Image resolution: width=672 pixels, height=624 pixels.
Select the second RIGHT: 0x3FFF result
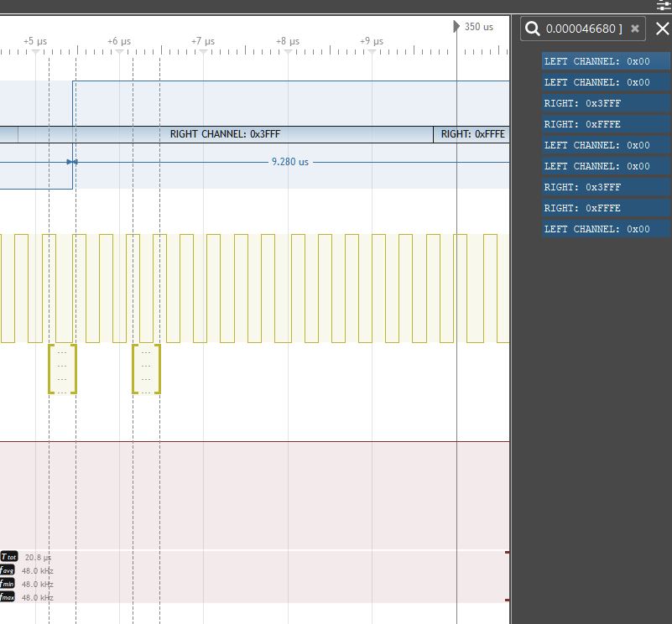pos(605,187)
